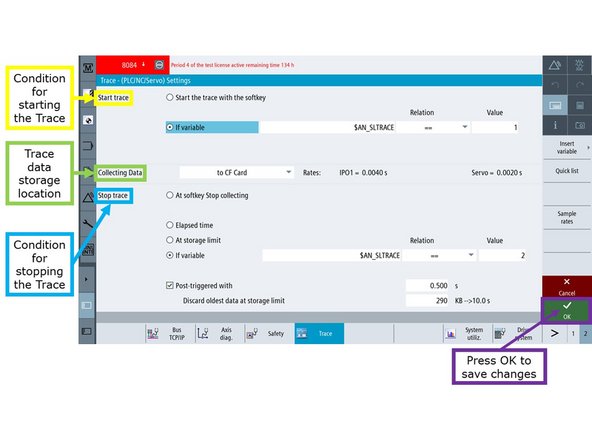Open the Machine operating area icon

pyautogui.click(x=88, y=68)
